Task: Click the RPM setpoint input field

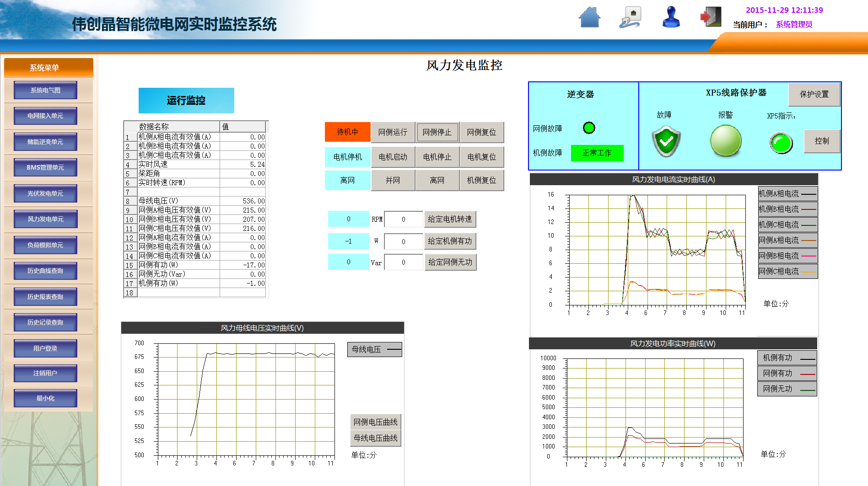Action: [403, 219]
